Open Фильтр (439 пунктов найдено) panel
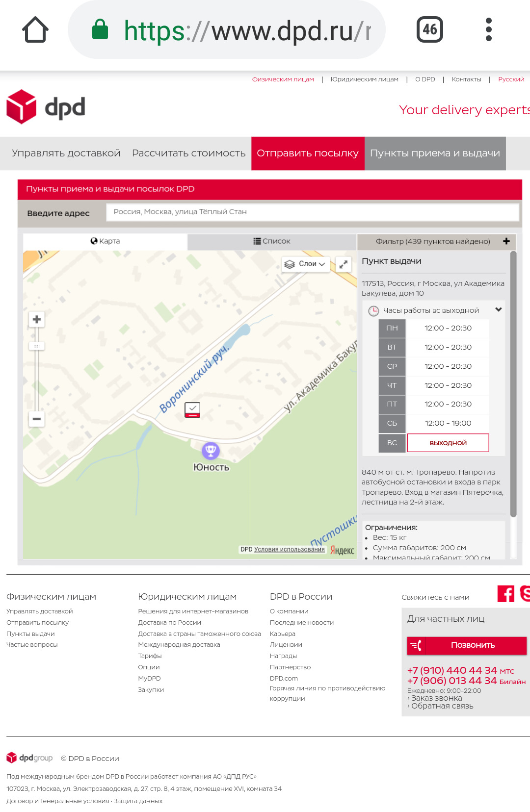The image size is (530, 812). tap(436, 241)
